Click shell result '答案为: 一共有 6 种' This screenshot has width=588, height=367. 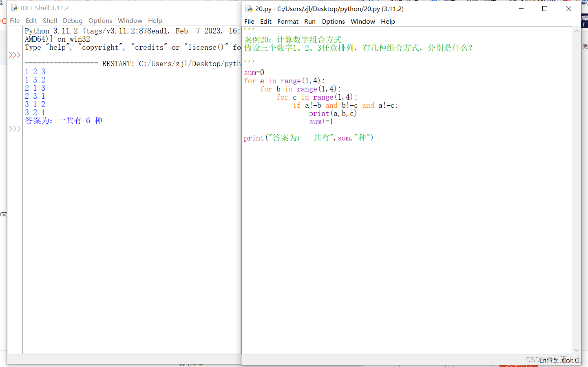point(64,120)
